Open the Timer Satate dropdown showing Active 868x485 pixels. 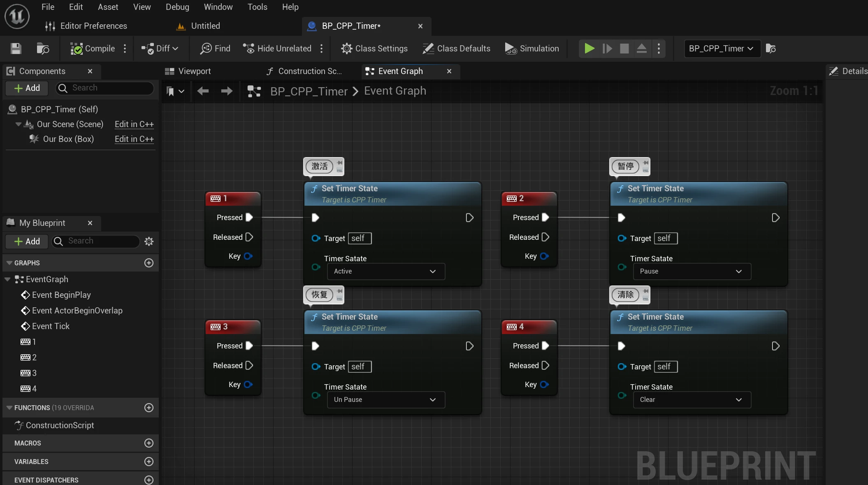point(386,272)
